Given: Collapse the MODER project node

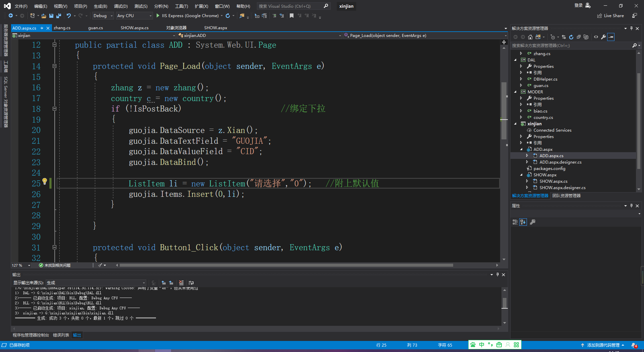Looking at the screenshot, I should pos(516,92).
